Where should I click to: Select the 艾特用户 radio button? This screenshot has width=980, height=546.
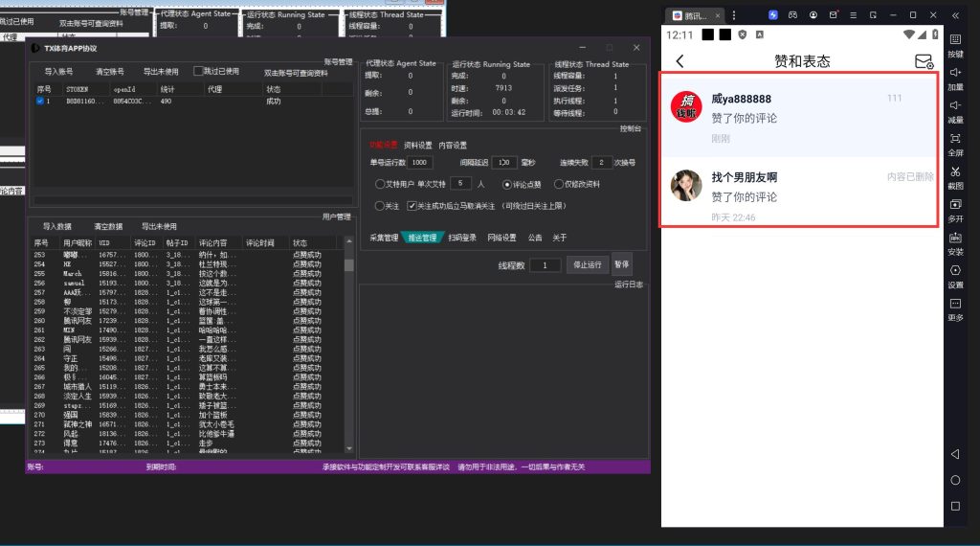click(379, 183)
